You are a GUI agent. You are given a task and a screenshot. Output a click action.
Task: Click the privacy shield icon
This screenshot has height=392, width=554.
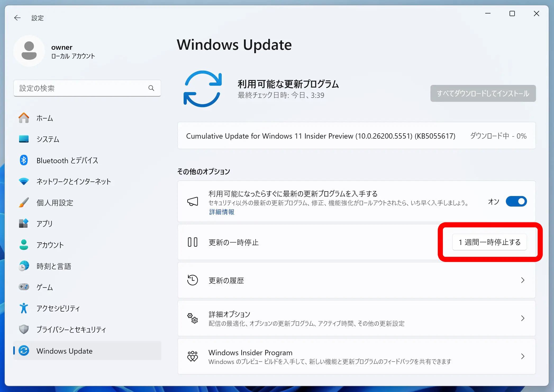(24, 329)
